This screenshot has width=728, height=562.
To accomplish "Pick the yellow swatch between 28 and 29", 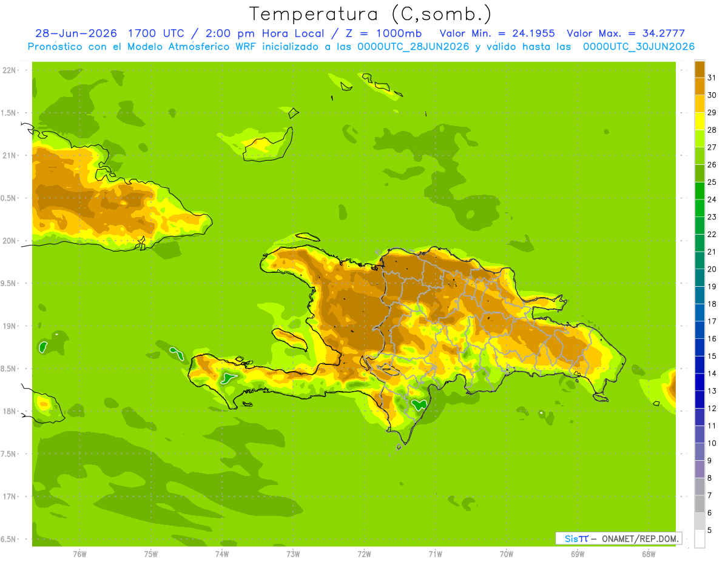I will point(699,121).
